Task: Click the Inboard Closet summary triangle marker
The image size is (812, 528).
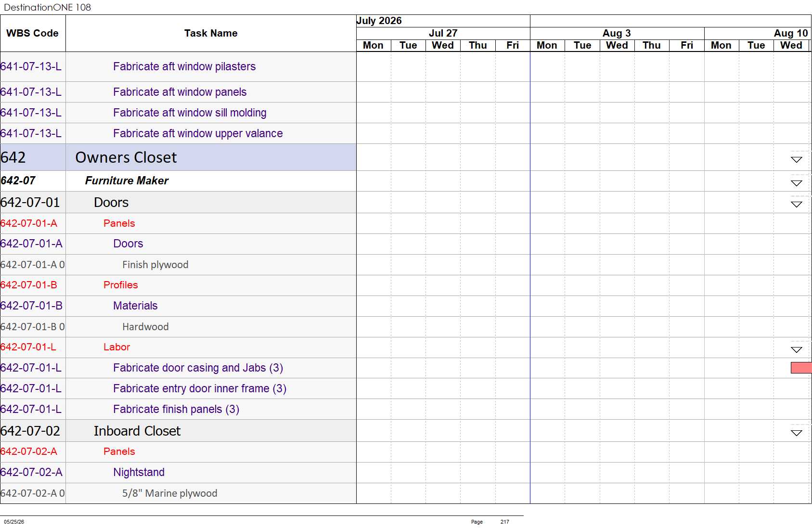Action: [x=797, y=433]
